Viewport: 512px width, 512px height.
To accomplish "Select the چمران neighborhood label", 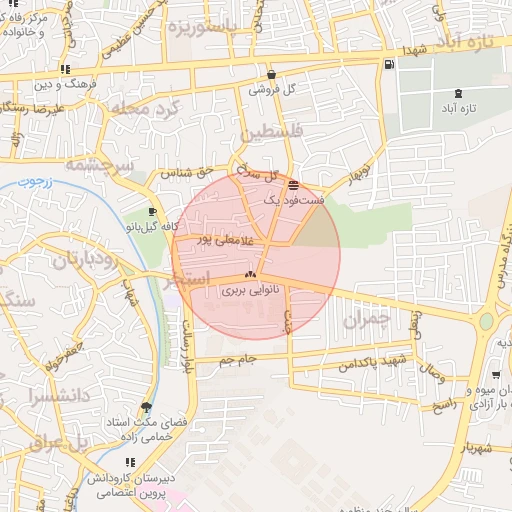I will (367, 319).
